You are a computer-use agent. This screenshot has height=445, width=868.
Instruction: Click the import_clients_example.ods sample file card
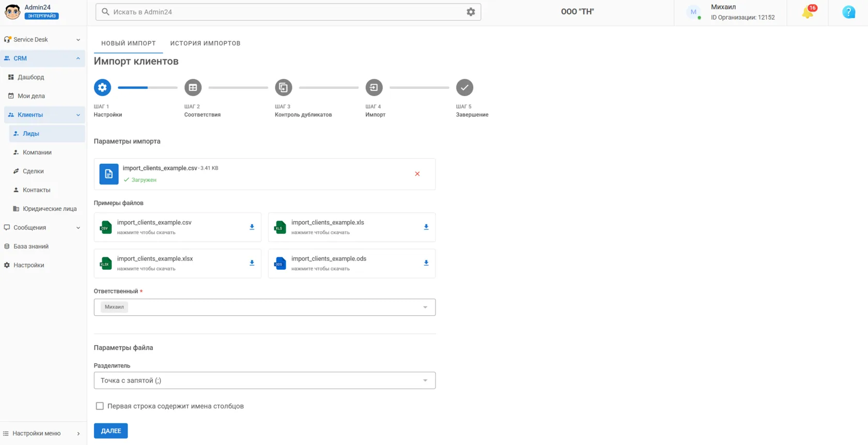pos(352,264)
